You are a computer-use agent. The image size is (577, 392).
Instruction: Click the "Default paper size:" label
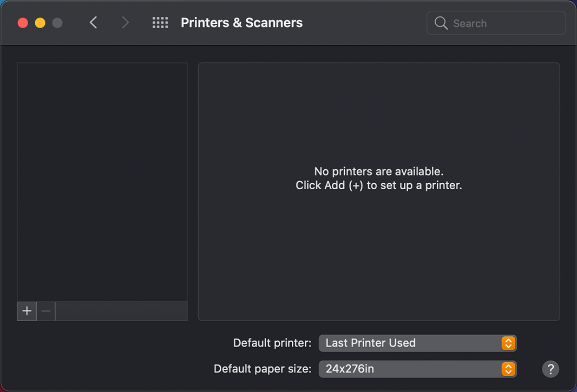pyautogui.click(x=263, y=369)
